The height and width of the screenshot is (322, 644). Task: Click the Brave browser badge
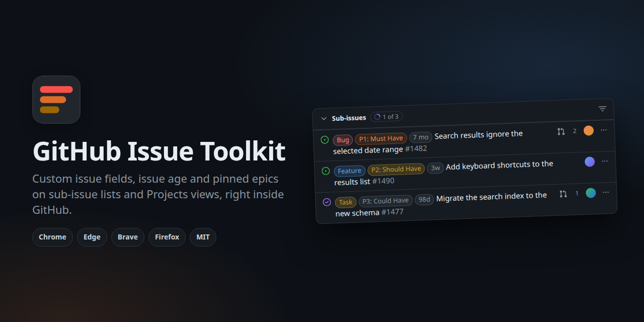128,237
